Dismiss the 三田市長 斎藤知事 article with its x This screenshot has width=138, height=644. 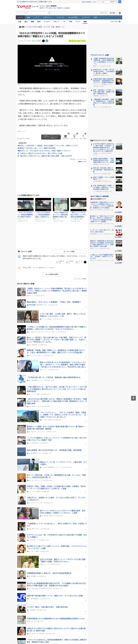pyautogui.click(x=86, y=382)
